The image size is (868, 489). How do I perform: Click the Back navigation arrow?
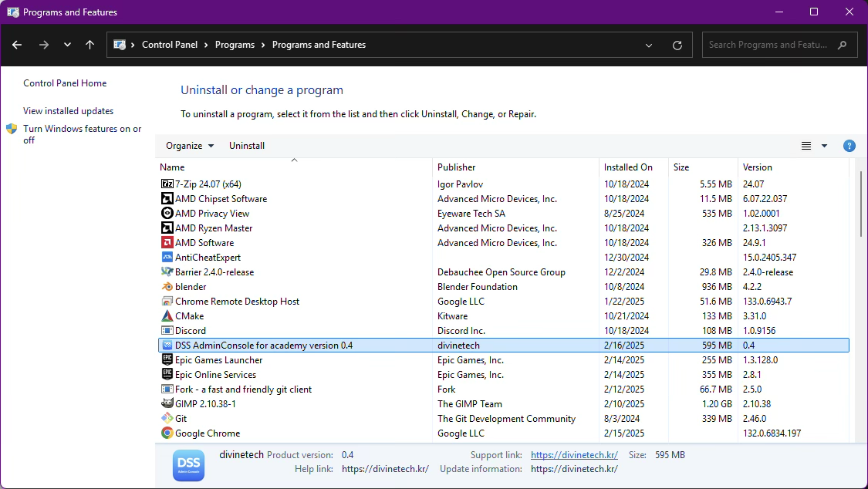17,45
